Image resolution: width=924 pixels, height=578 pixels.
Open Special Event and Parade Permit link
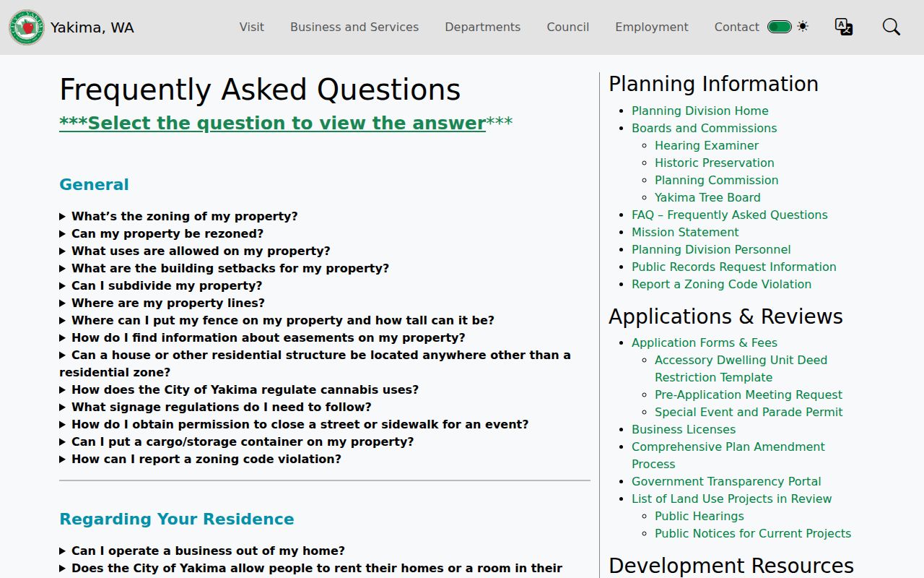(x=749, y=412)
